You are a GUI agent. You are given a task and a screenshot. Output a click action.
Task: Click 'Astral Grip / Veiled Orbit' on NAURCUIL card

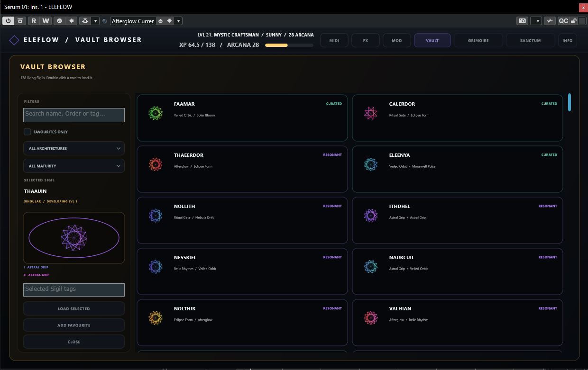408,269
